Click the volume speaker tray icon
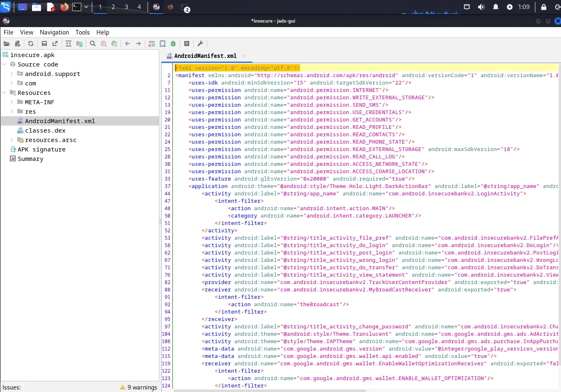 (481, 7)
